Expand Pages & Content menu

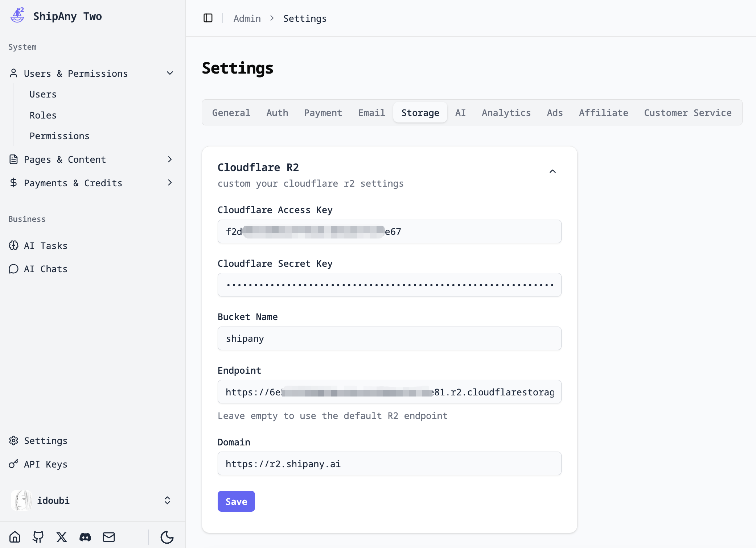[169, 159]
